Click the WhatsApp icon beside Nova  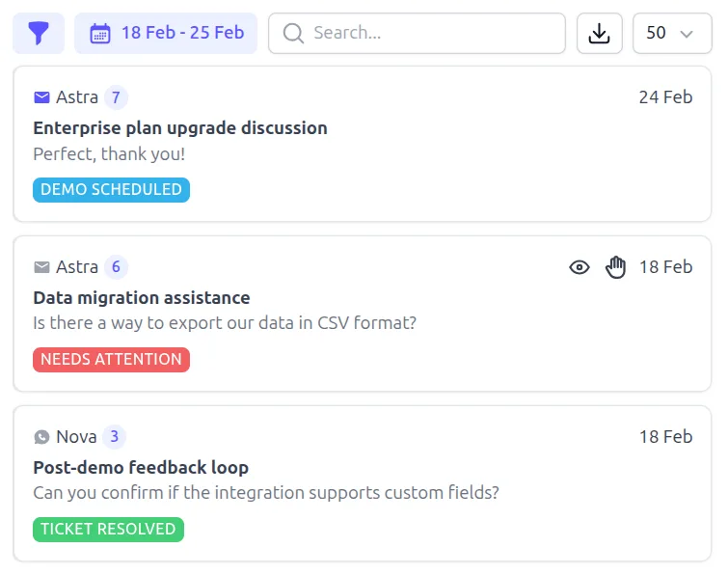pyautogui.click(x=41, y=437)
